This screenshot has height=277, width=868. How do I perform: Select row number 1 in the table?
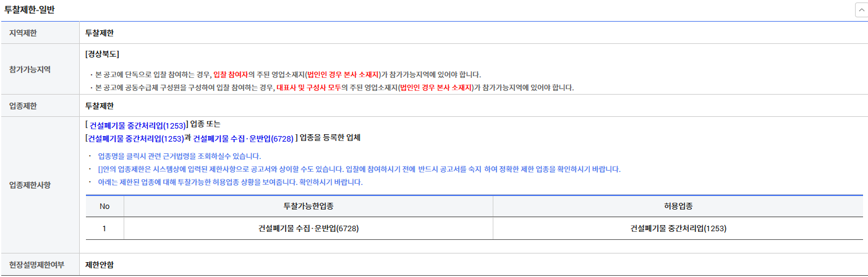[x=104, y=228]
